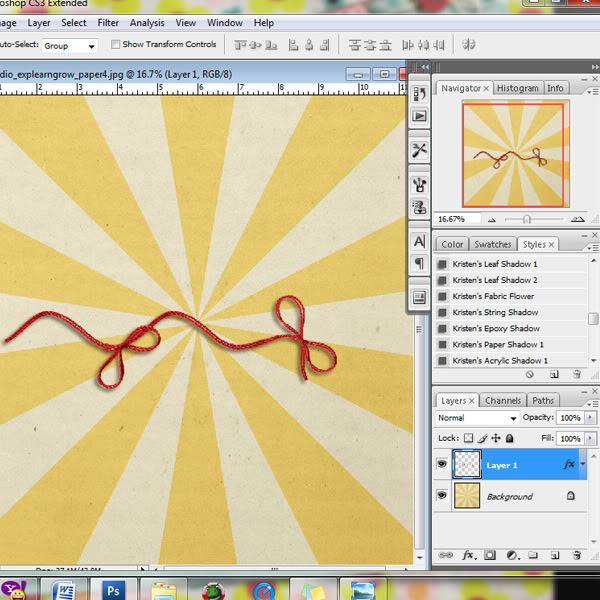Click the Distribute Right Edges icon
This screenshot has width=600, height=600.
pos(439,46)
